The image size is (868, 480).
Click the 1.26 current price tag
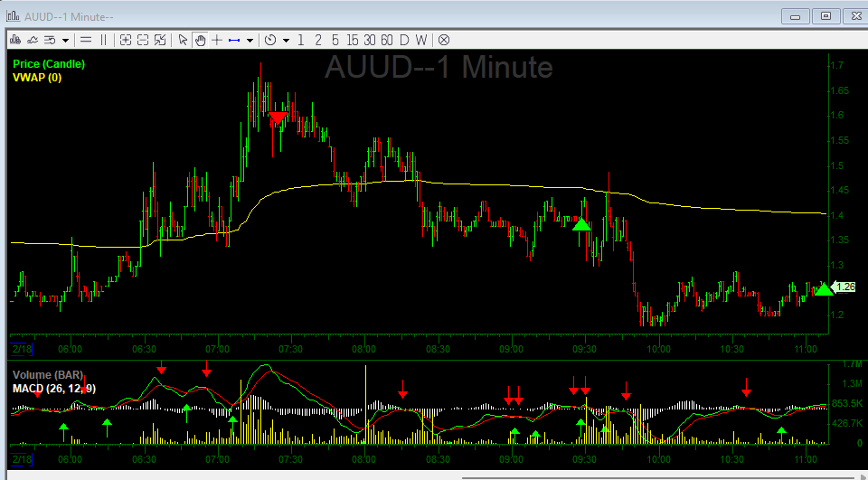pyautogui.click(x=844, y=287)
